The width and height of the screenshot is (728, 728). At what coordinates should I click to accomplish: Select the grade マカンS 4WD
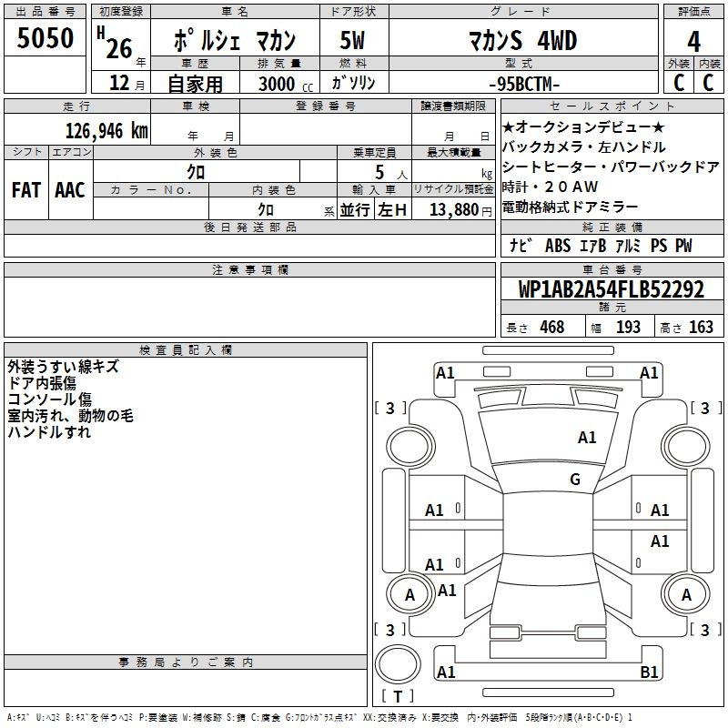[x=523, y=40]
